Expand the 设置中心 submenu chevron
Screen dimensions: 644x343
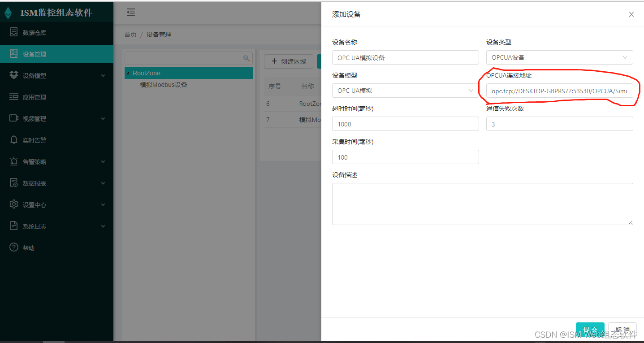tap(103, 205)
